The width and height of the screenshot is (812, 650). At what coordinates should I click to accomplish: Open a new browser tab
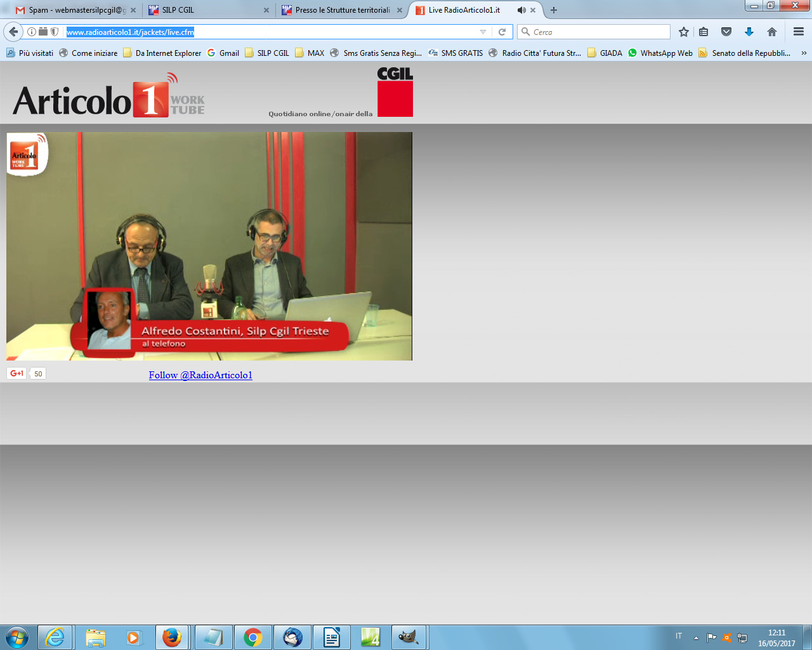554,10
